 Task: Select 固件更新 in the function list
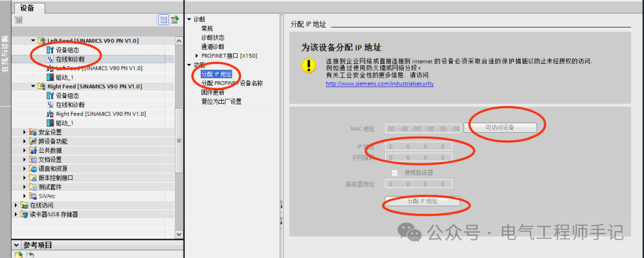tap(212, 92)
